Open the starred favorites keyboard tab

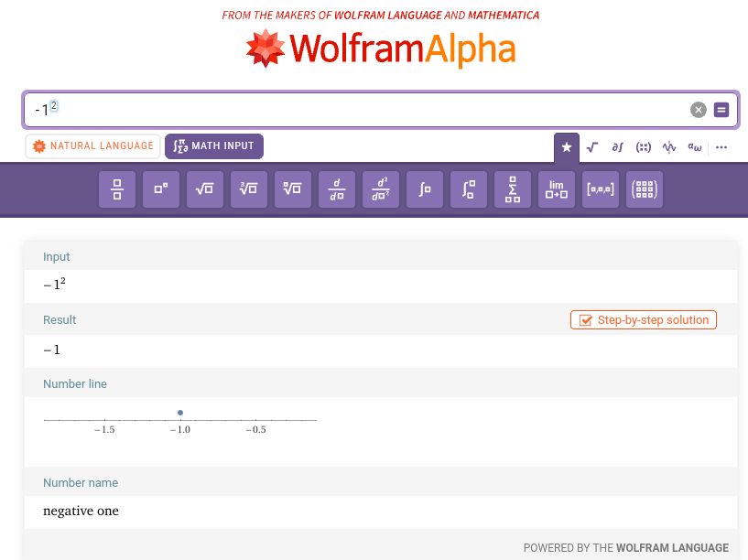566,147
